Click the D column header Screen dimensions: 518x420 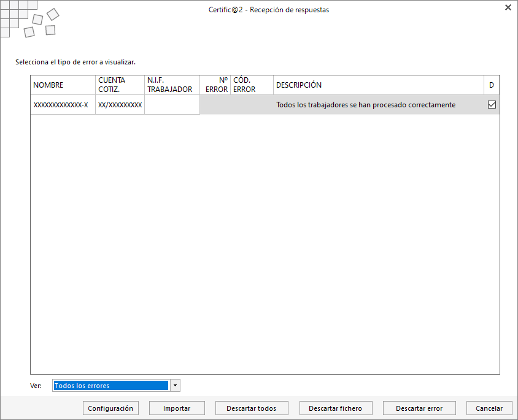pyautogui.click(x=492, y=85)
